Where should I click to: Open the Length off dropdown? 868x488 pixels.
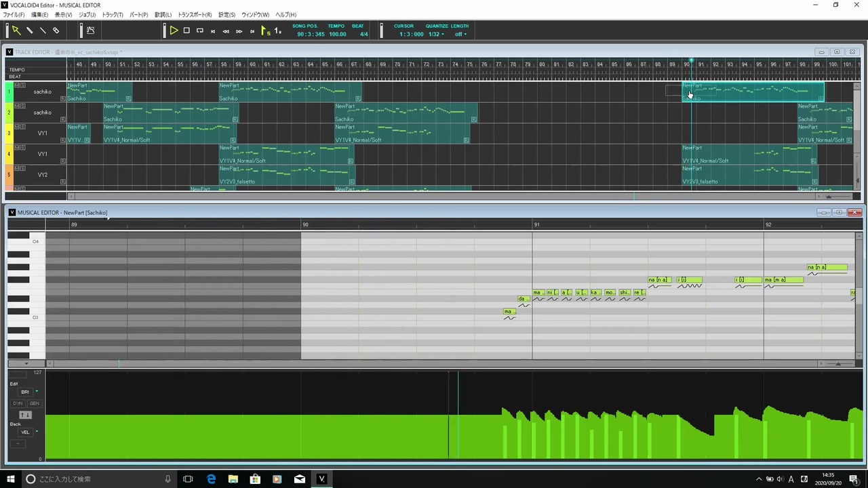[460, 34]
